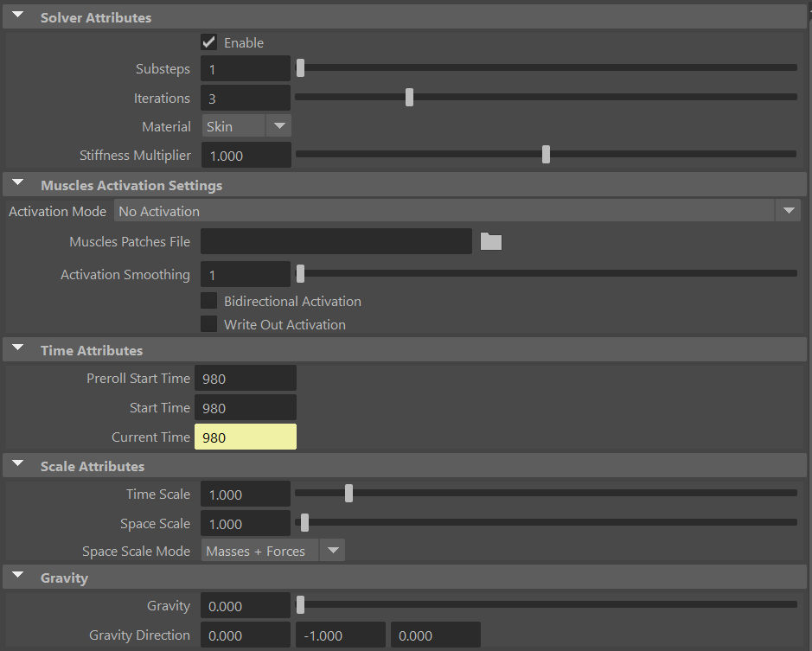The width and height of the screenshot is (812, 651).
Task: Select the Preroll Start Time field
Action: [x=245, y=378]
